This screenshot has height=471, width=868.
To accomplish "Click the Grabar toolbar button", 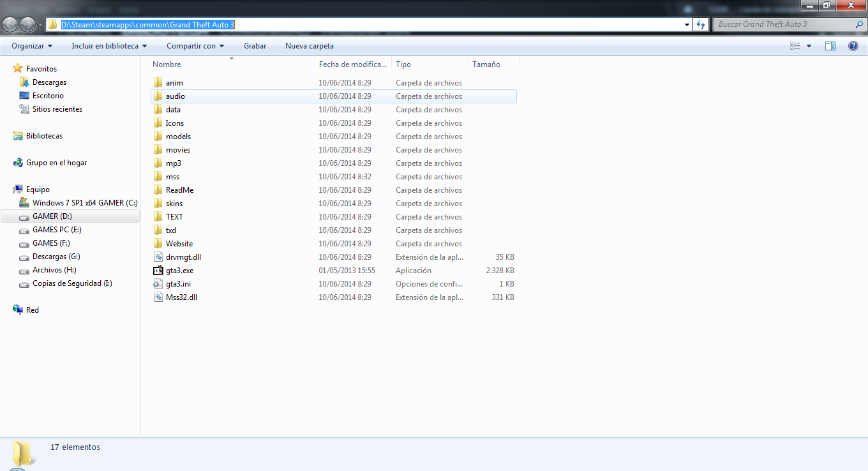I will [255, 46].
